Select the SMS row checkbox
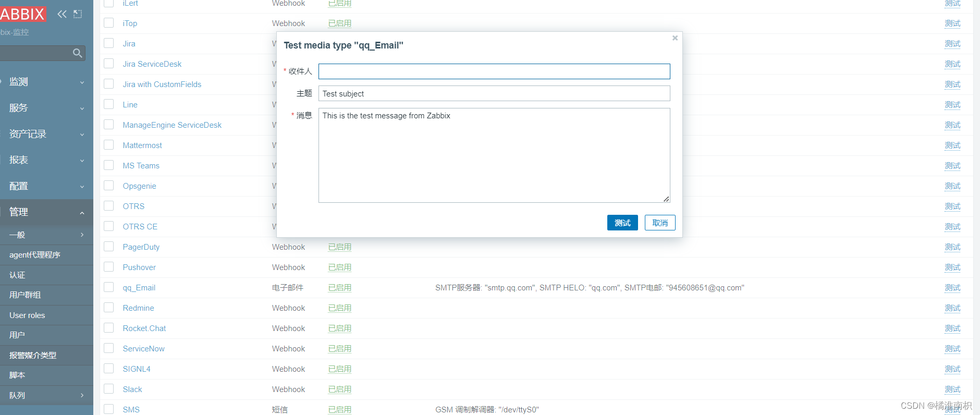980x415 pixels. (109, 409)
